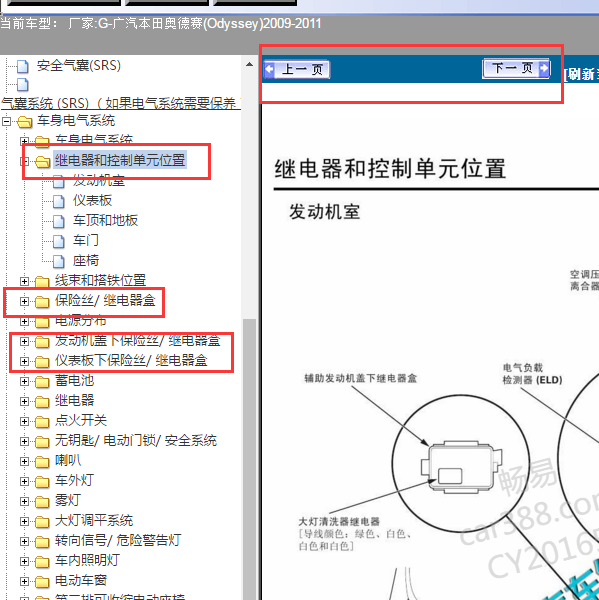The height and width of the screenshot is (600, 599).
Task: Click the 电气负载检测器 (ELD) diagram label
Action: pos(532,374)
